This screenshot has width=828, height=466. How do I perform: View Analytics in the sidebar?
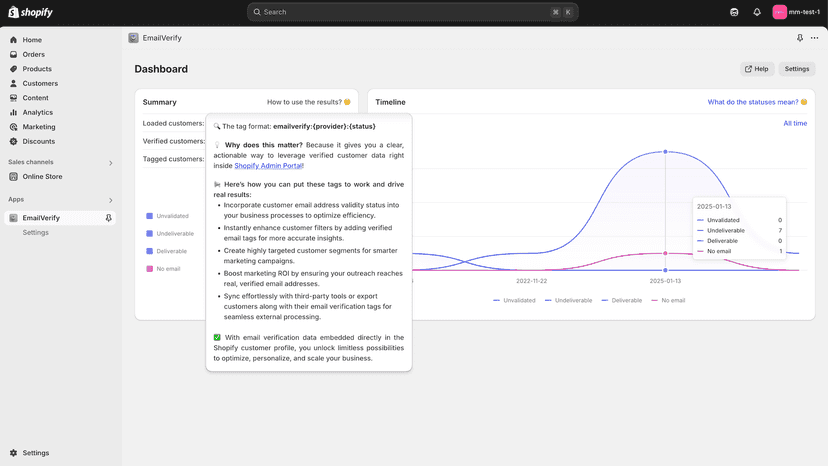[x=37, y=113]
